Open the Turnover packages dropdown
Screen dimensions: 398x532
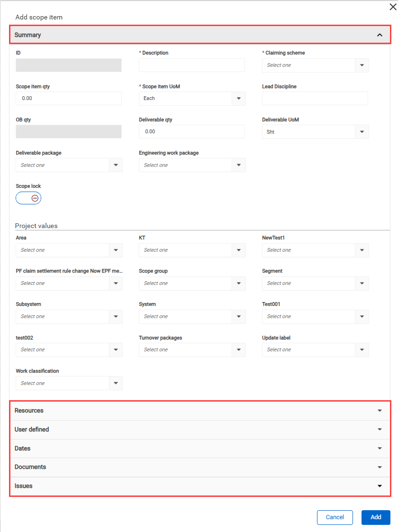click(x=192, y=350)
